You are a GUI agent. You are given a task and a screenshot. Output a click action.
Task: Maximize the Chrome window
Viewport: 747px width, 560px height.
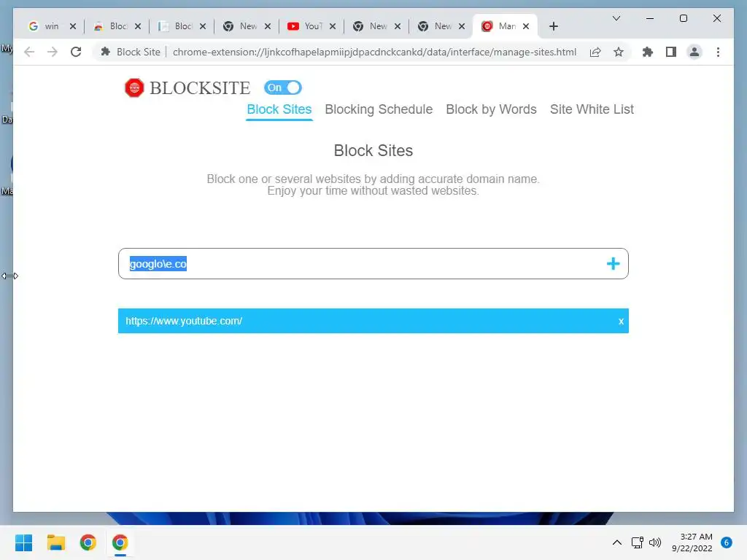[683, 18]
